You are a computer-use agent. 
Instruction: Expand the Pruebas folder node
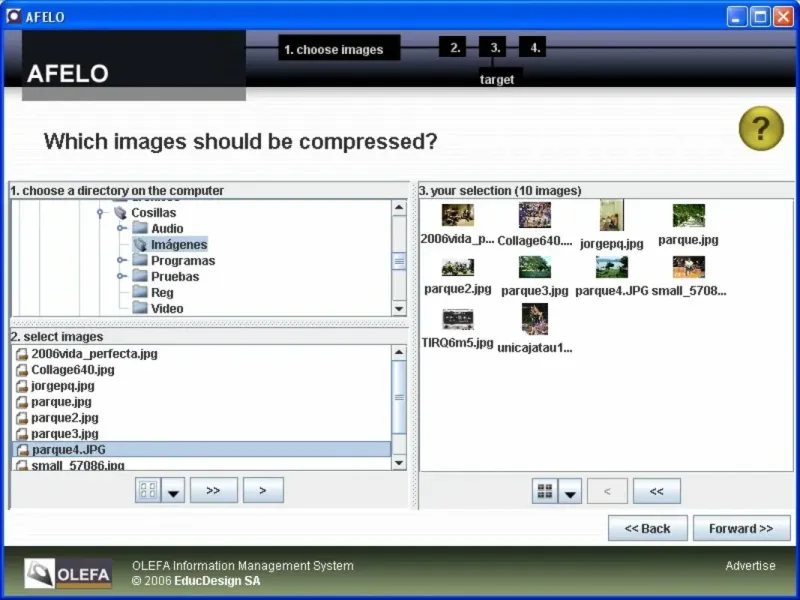pos(121,276)
